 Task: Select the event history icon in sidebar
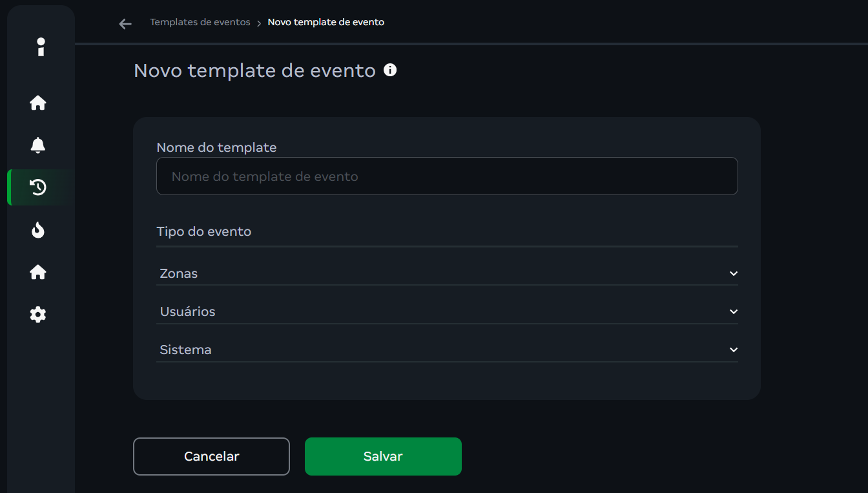(38, 187)
